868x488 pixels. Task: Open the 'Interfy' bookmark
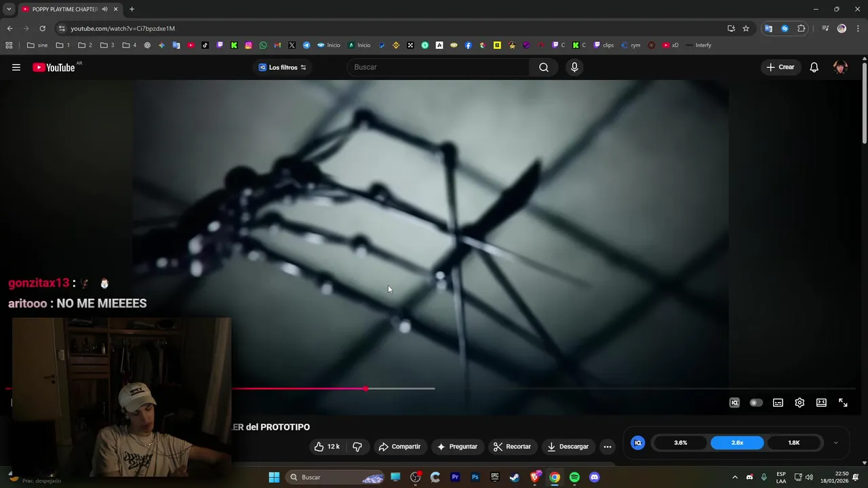[x=698, y=45]
